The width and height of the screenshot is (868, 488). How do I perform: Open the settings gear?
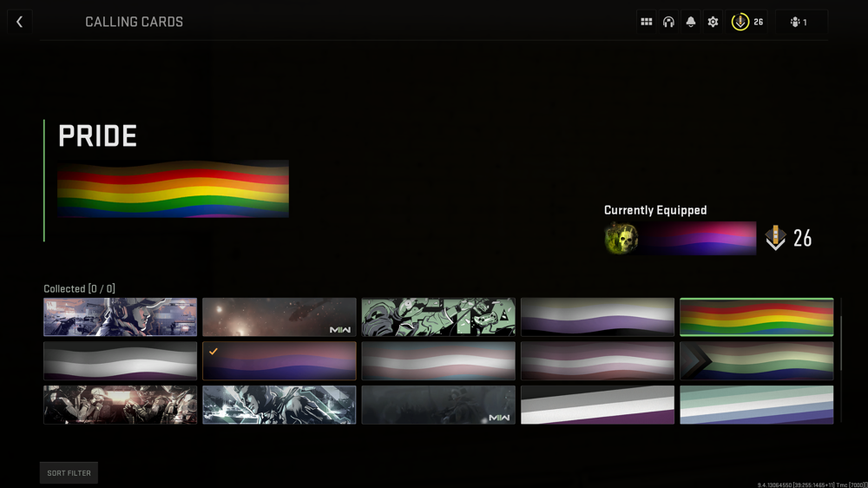tap(713, 22)
